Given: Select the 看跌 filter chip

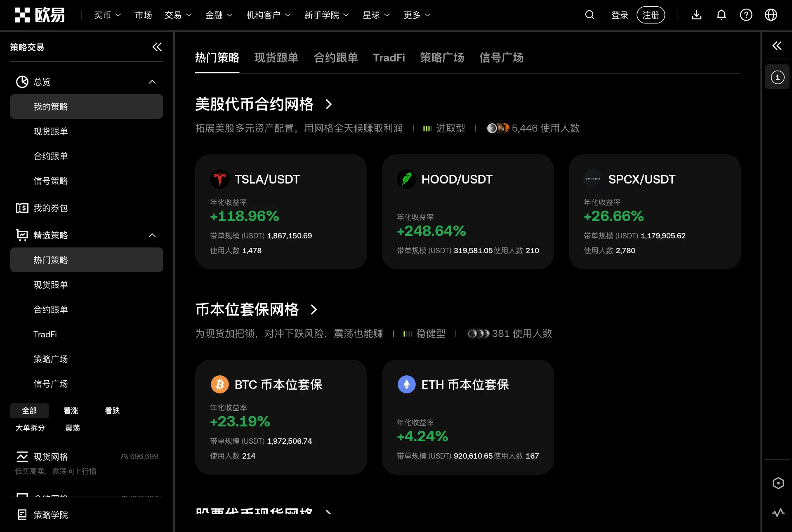Looking at the screenshot, I should coord(112,411).
